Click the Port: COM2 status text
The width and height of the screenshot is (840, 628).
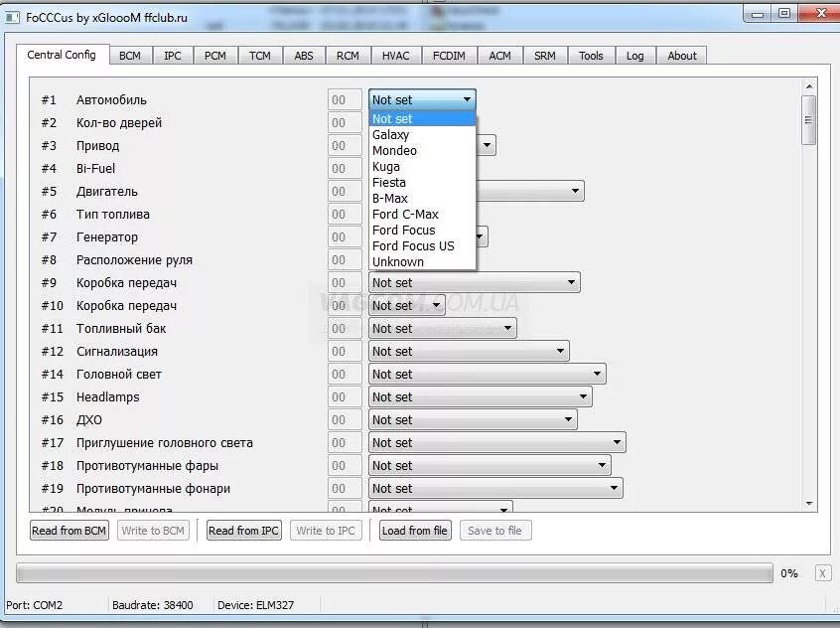click(35, 605)
